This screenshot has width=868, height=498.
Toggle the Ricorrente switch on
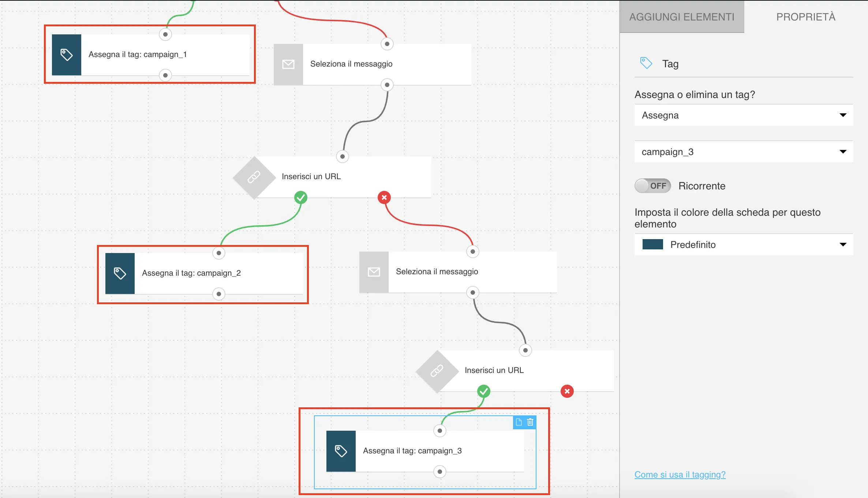point(653,186)
